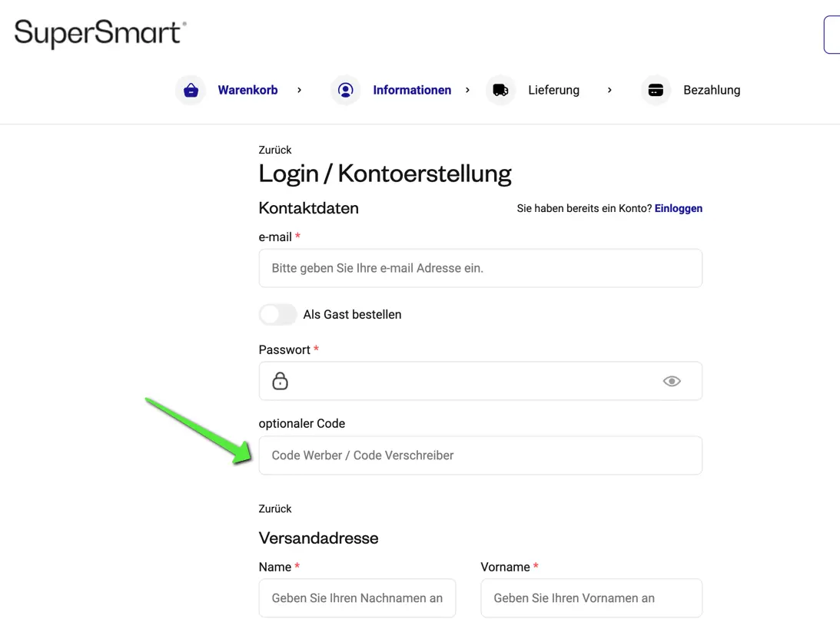Click the Einloggen link
The image size is (840, 619).
tap(679, 208)
